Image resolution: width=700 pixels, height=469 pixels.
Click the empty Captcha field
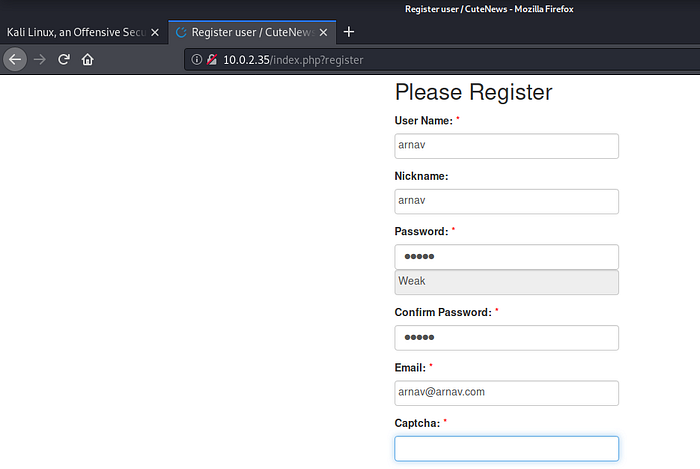[506, 448]
